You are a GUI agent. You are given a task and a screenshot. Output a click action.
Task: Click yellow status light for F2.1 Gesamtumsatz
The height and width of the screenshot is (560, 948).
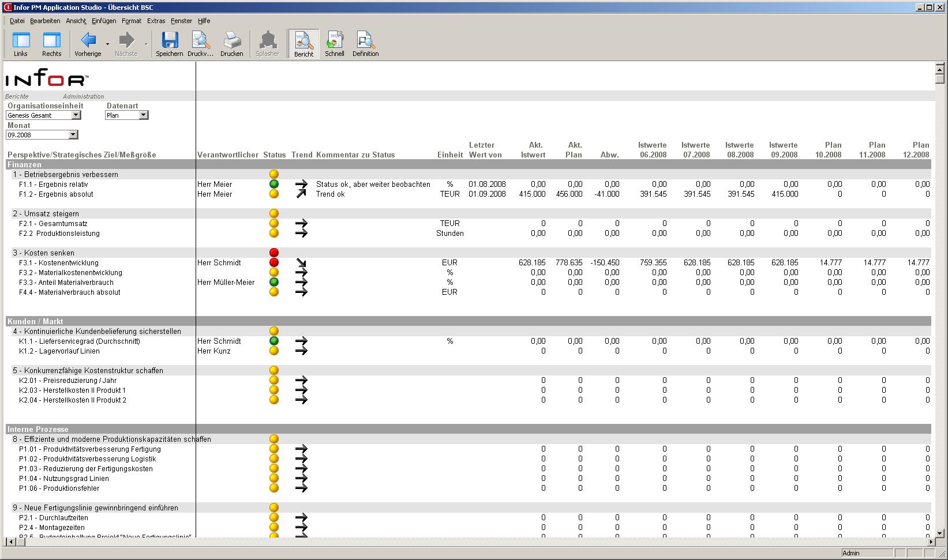(274, 223)
